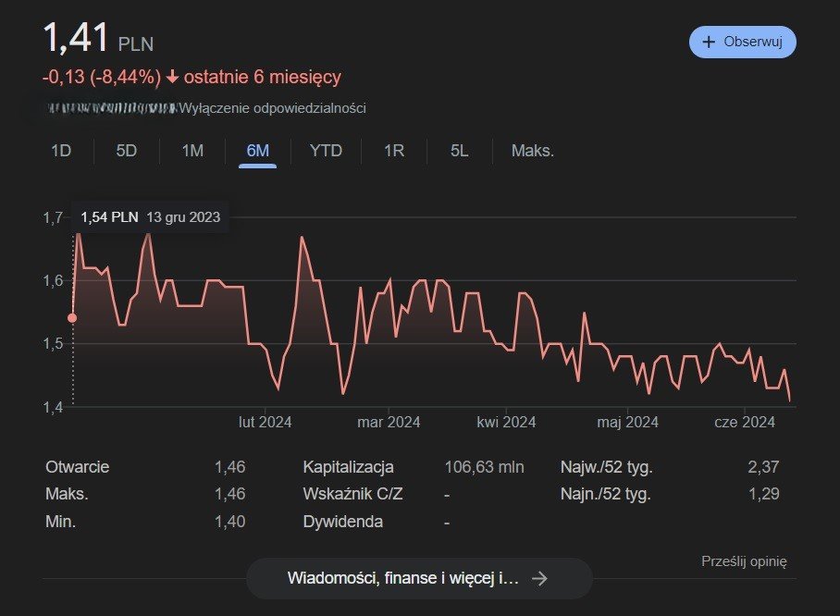The width and height of the screenshot is (840, 616).
Task: Show the 1M period chart
Action: click(x=192, y=151)
